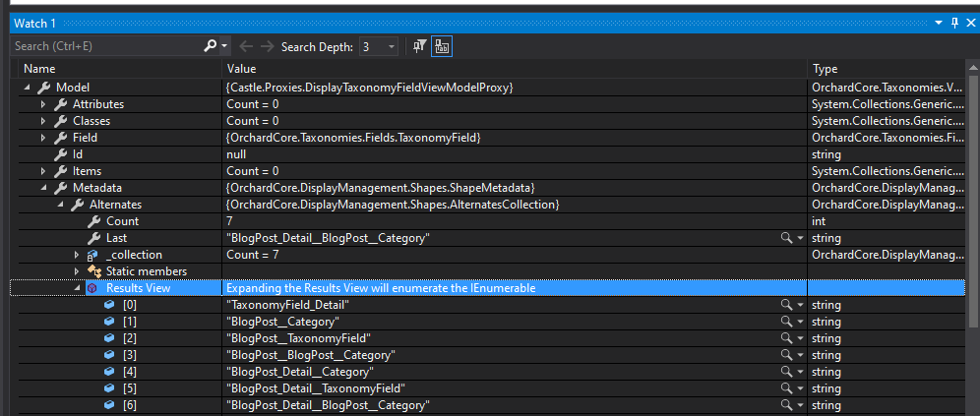The image size is (980, 416).
Task: Select the "BlogPost_Detail__Category" value
Action: tap(300, 372)
